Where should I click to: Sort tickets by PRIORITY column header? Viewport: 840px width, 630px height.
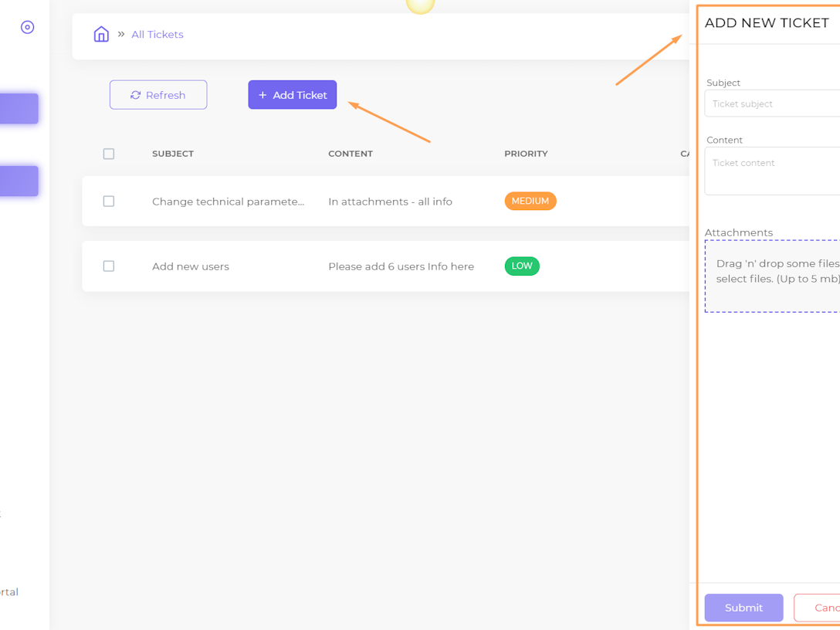[x=526, y=154]
